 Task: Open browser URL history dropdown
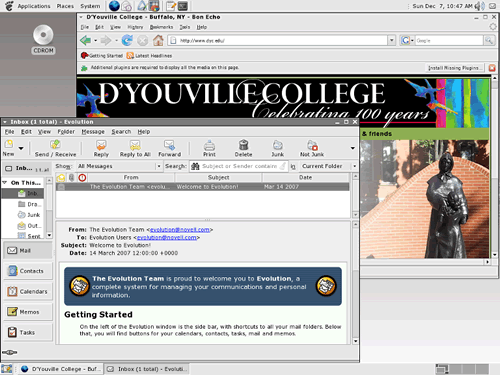(x=392, y=41)
